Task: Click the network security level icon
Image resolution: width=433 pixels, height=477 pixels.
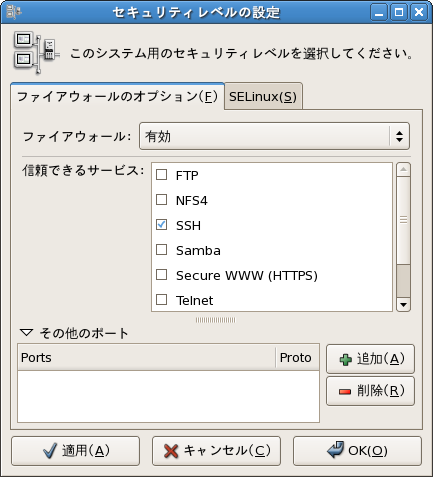Action: point(36,52)
